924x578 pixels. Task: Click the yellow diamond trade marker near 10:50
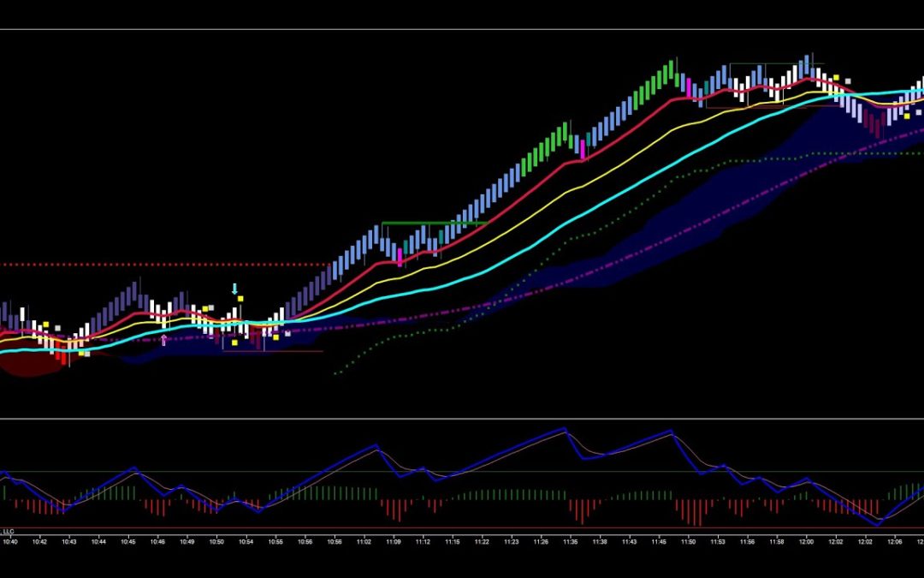tap(204, 308)
